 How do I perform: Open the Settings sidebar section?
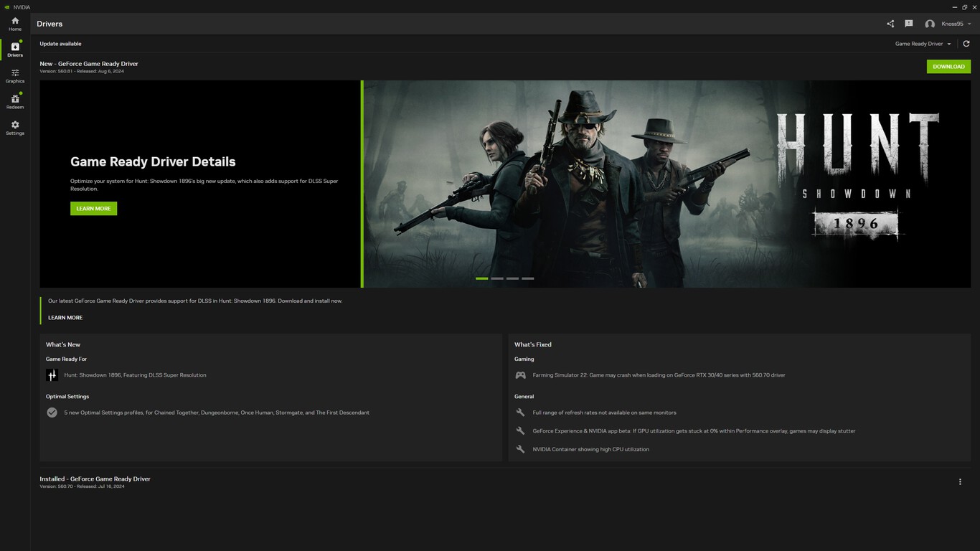coord(15,128)
